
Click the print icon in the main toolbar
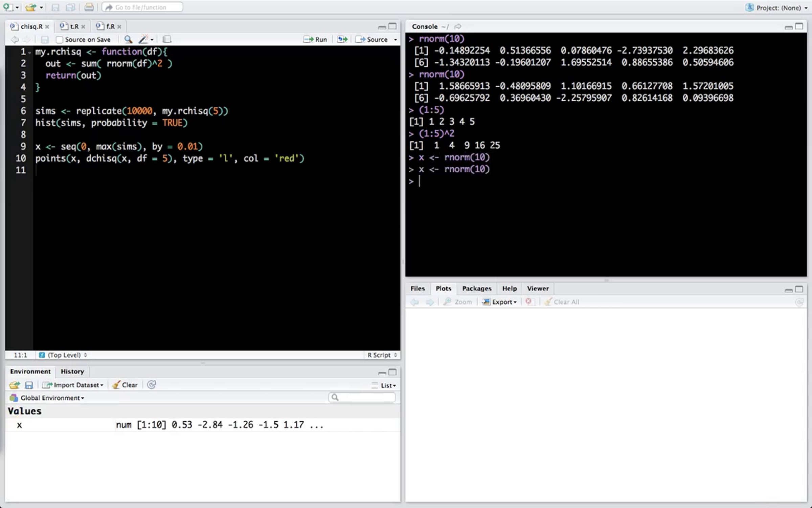pos(89,7)
